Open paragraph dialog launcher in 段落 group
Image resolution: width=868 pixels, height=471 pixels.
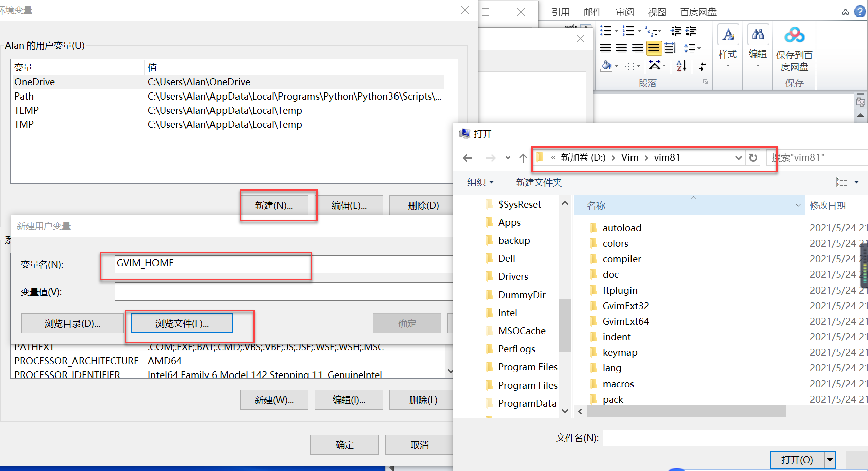point(706,82)
